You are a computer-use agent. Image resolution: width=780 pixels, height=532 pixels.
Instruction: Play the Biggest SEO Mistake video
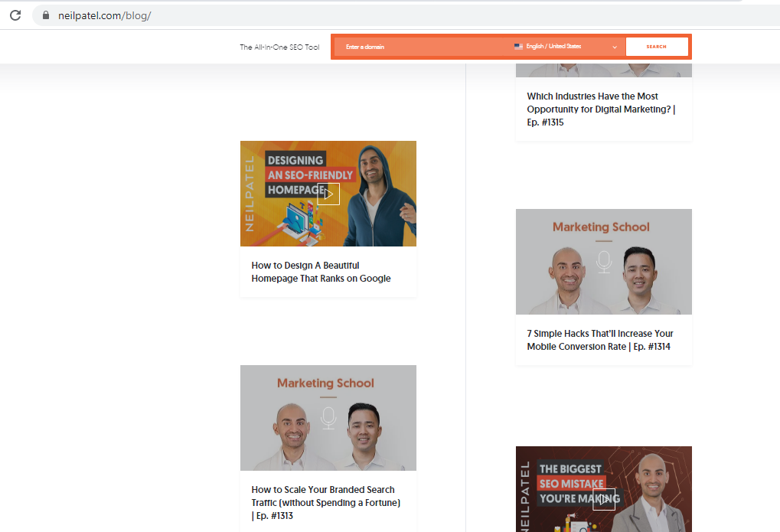click(x=604, y=499)
